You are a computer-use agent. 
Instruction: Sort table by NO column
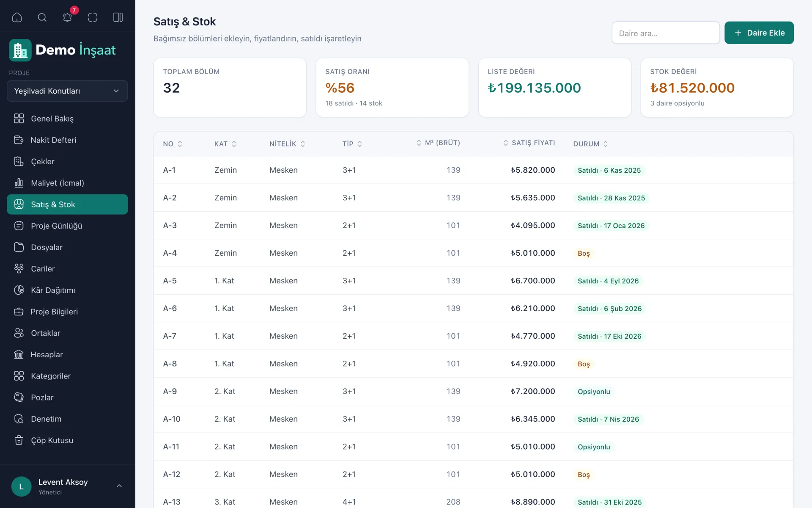click(x=173, y=144)
